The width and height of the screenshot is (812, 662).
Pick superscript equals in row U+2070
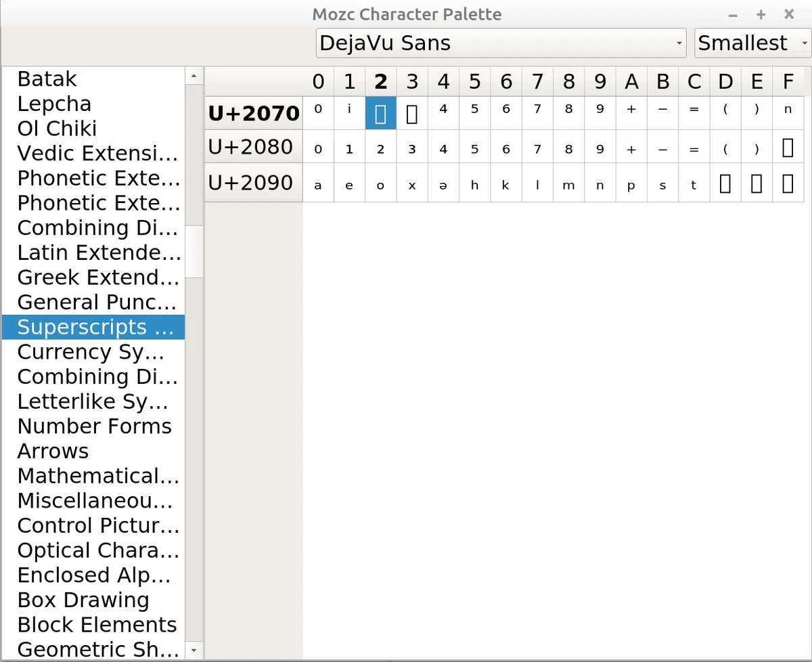coord(694,113)
